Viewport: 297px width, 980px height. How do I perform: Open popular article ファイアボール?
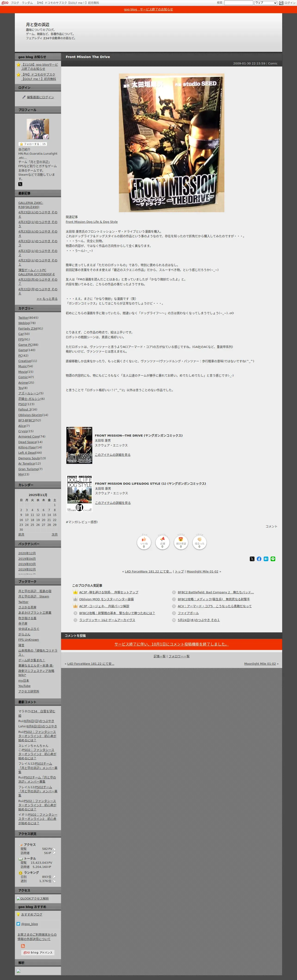tap(188, 613)
